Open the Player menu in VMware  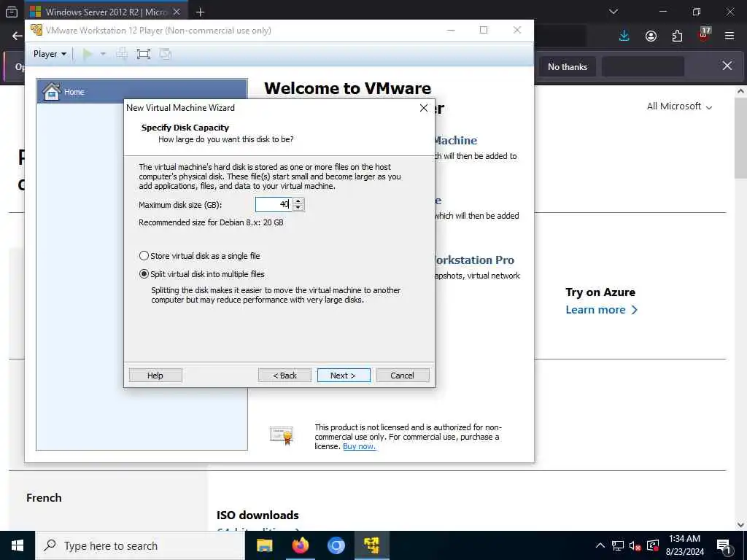[x=50, y=54]
